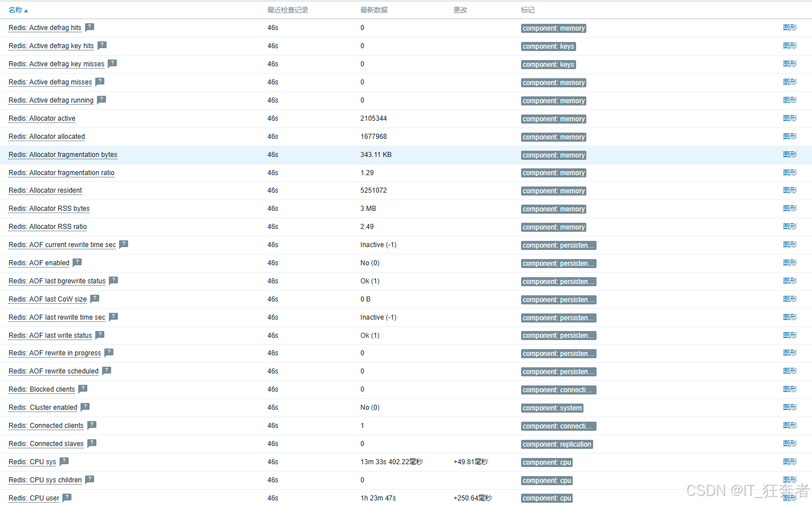Show help tooltip for Active defrag key misses
Viewport: 812px width, 505px height.
[x=112, y=63]
